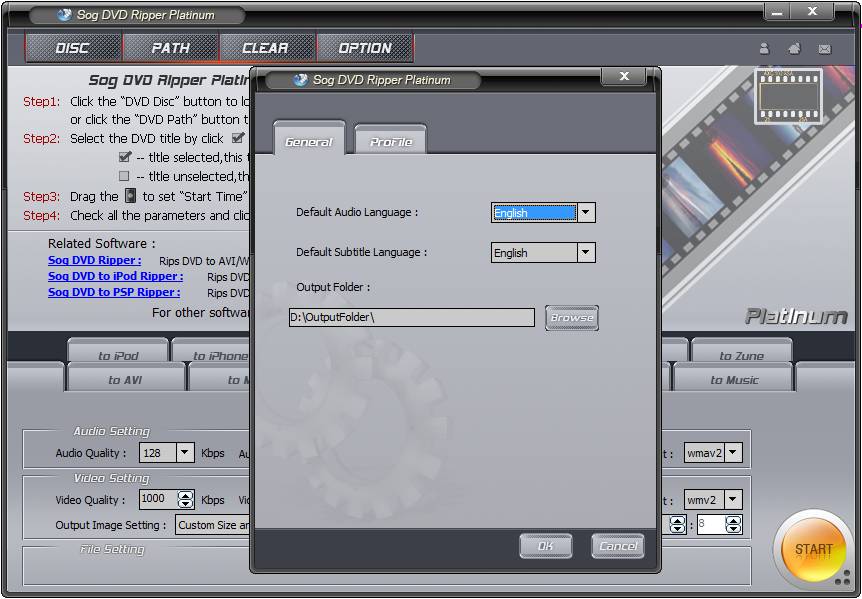
Task: Select the to Music output tab
Action: [x=734, y=378]
